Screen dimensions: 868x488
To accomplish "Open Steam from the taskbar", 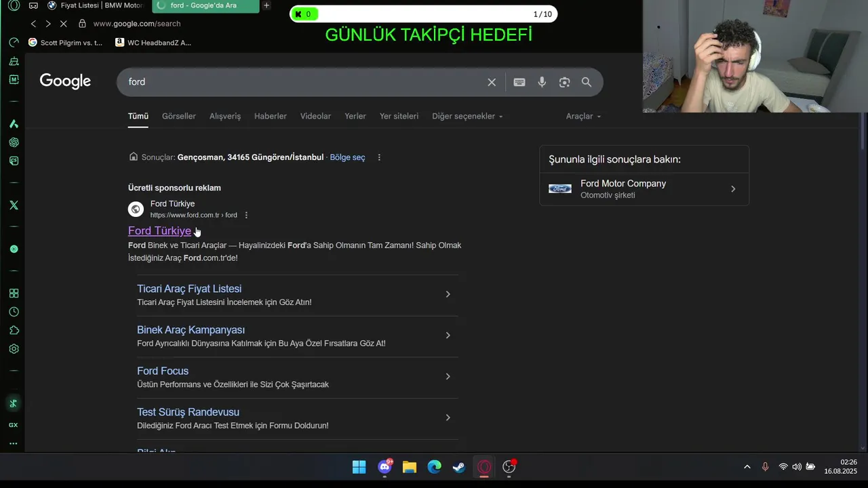I will pos(459,467).
